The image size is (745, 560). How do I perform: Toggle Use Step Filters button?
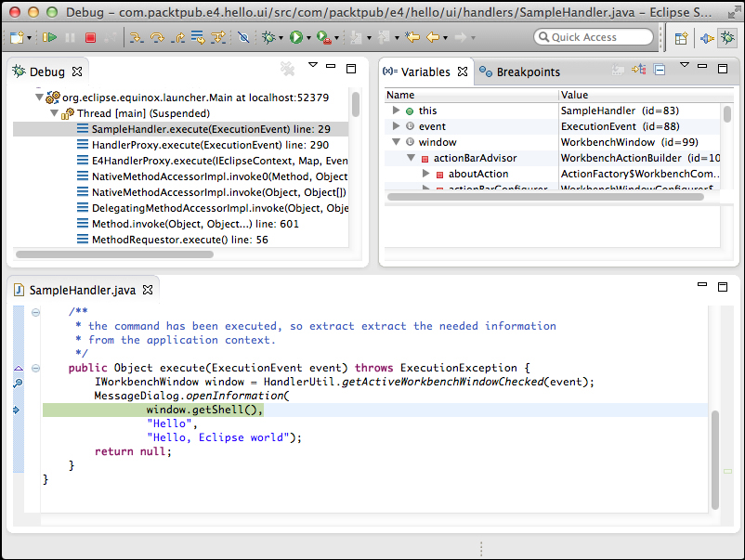tap(218, 37)
